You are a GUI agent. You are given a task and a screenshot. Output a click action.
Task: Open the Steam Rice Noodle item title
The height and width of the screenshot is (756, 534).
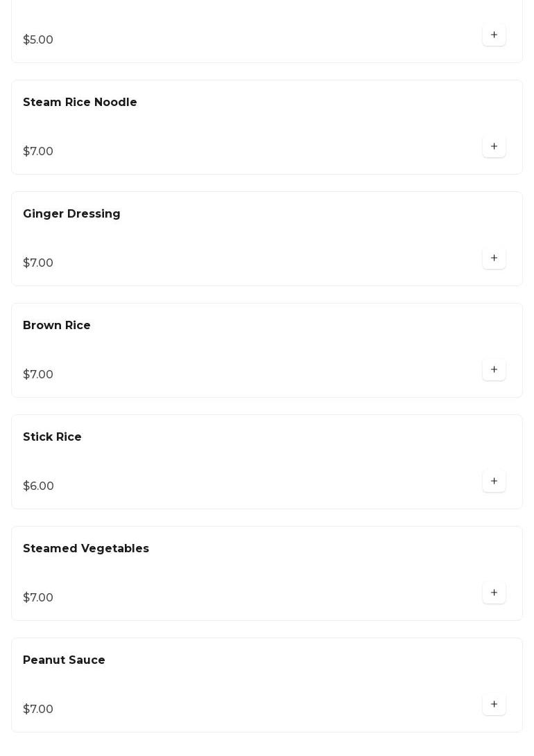coord(80,103)
